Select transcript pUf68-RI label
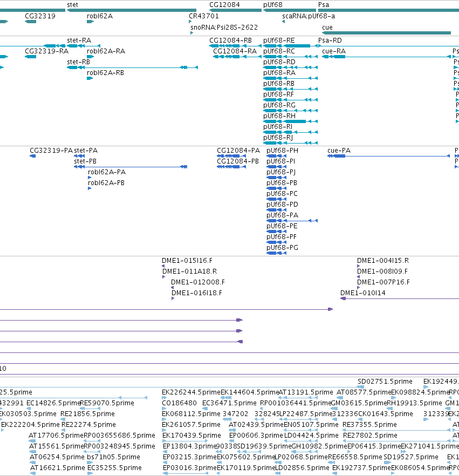 coord(278,126)
